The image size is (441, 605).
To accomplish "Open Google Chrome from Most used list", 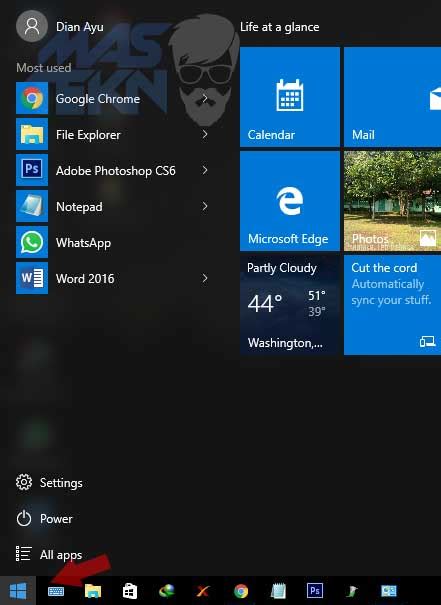I will click(114, 98).
